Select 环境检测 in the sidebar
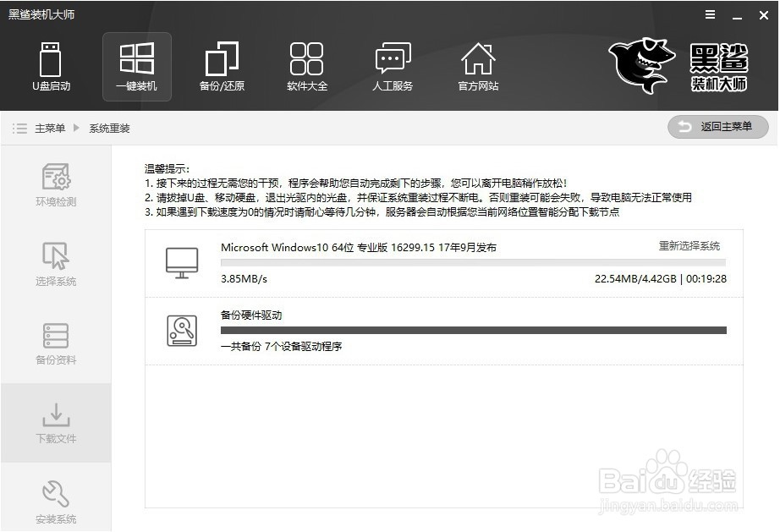 point(55,182)
